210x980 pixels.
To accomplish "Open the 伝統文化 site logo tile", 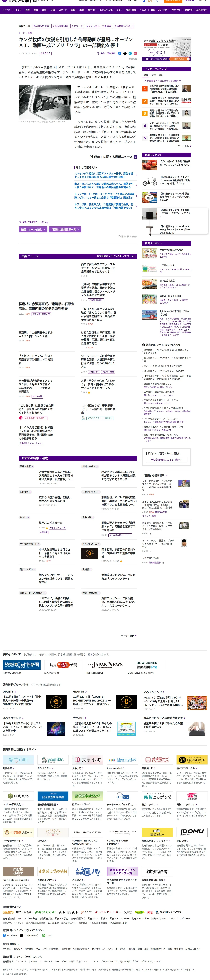I will pyautogui.click(x=18, y=796).
